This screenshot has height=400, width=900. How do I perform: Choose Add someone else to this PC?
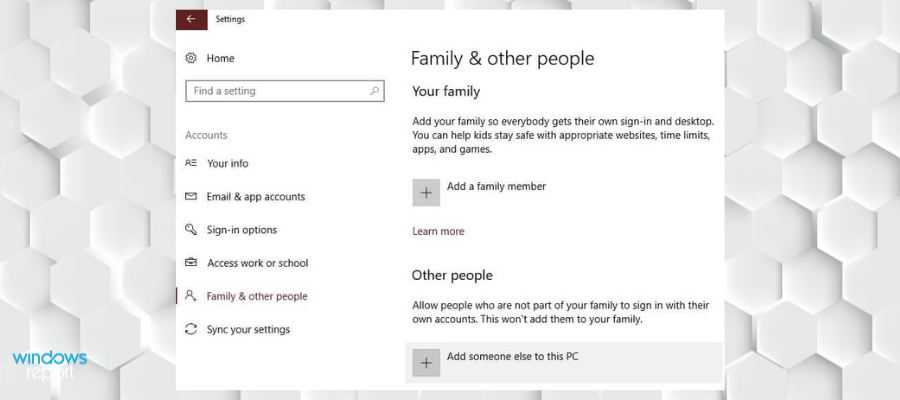513,356
